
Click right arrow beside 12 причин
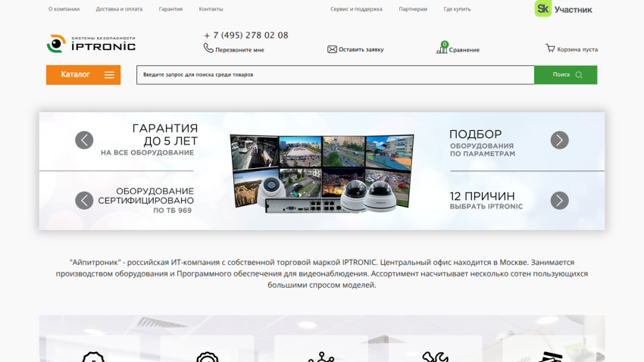pyautogui.click(x=559, y=201)
